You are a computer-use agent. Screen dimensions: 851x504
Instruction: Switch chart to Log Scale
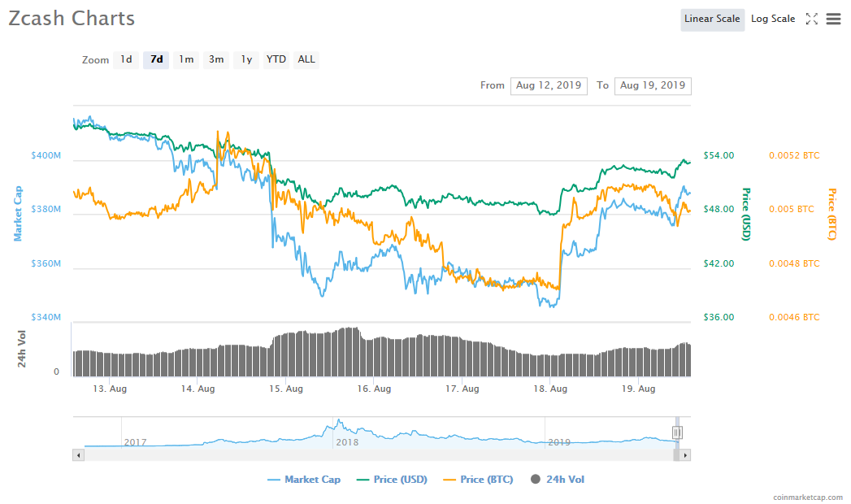pos(773,19)
